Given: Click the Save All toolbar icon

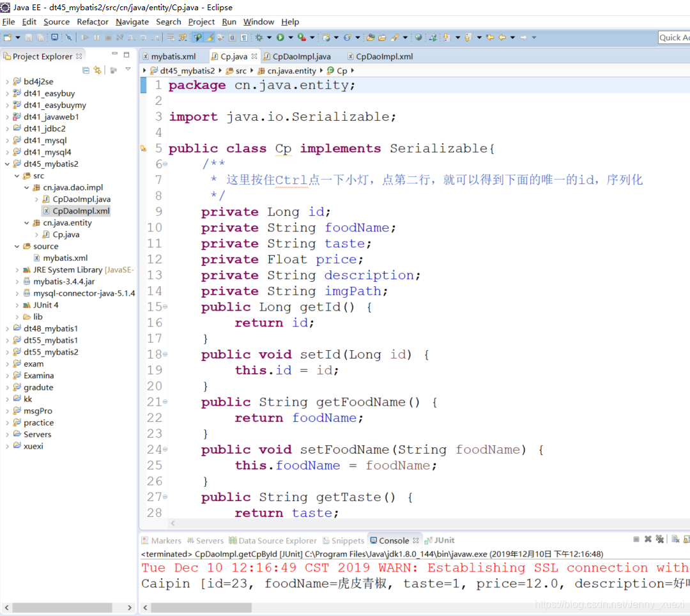Looking at the screenshot, I should [40, 38].
